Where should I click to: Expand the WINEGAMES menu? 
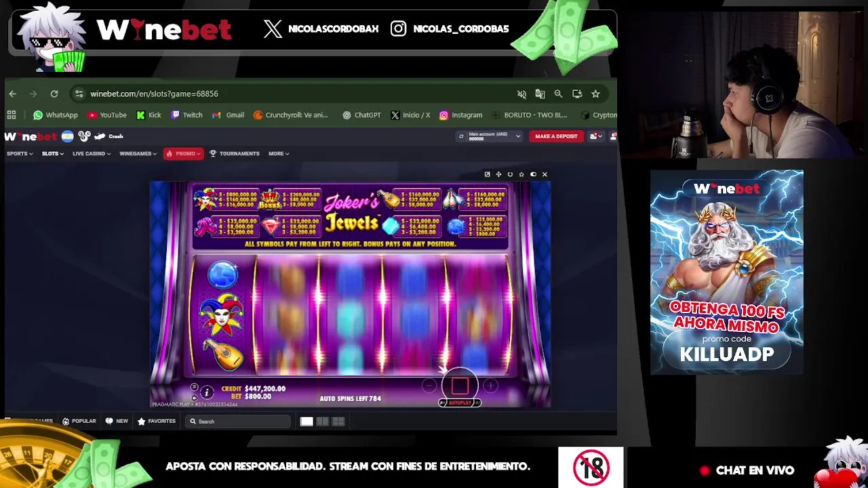click(138, 154)
